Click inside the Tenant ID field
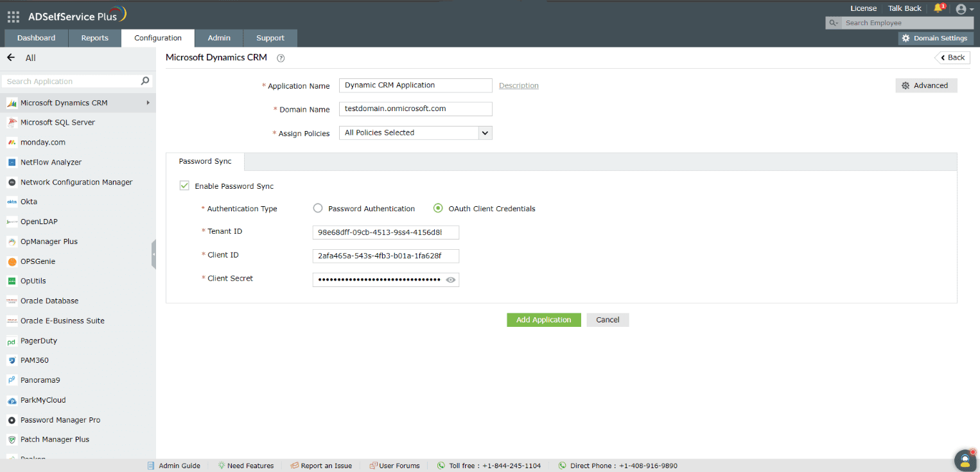This screenshot has width=980, height=472. coord(385,232)
